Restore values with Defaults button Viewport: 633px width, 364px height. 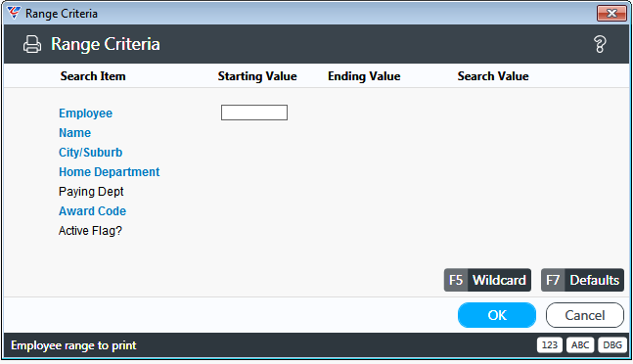click(x=594, y=280)
